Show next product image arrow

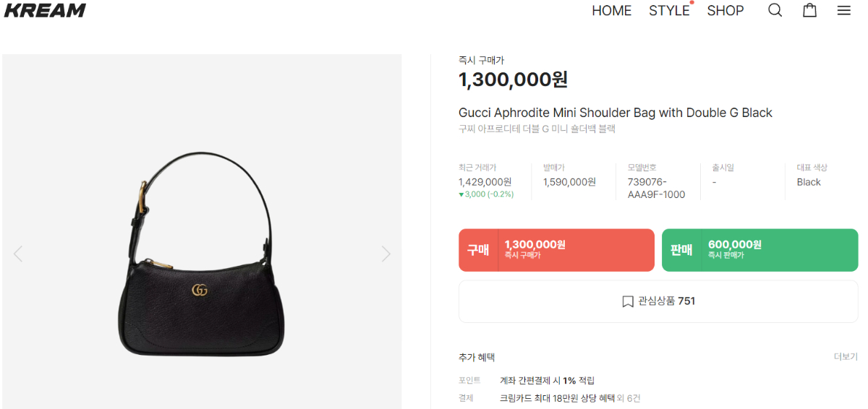pyautogui.click(x=386, y=254)
